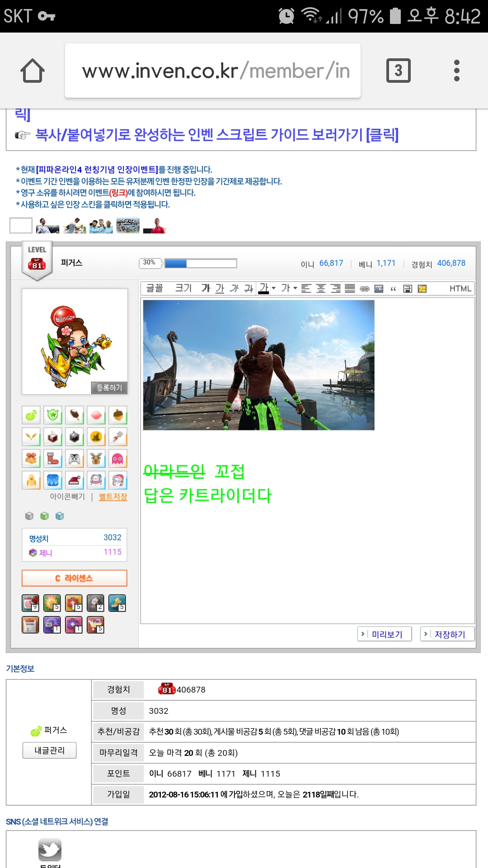Select the Santa hat belt icon
This screenshot has height=868, width=488.
click(75, 480)
